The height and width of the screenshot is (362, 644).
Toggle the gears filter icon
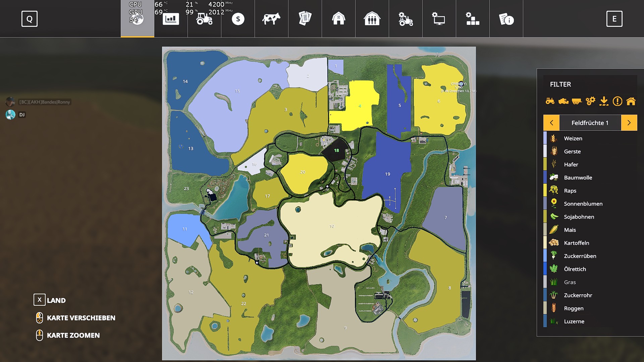590,101
